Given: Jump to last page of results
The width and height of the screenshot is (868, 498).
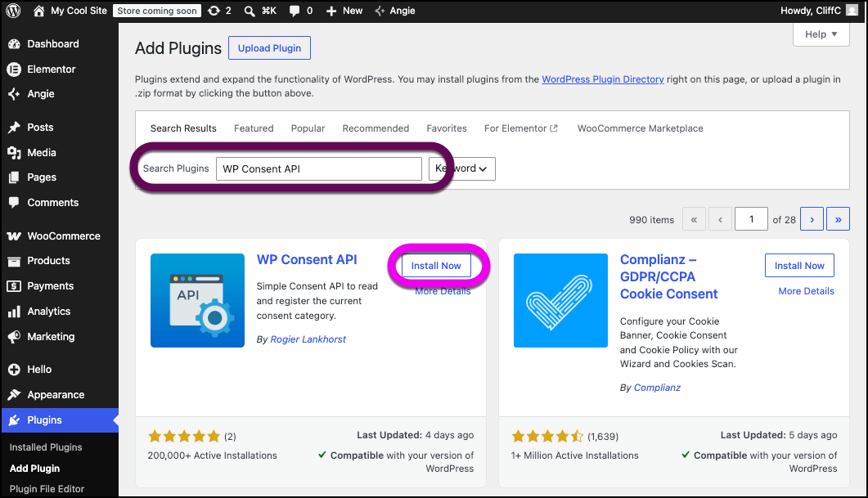Looking at the screenshot, I should coord(838,219).
